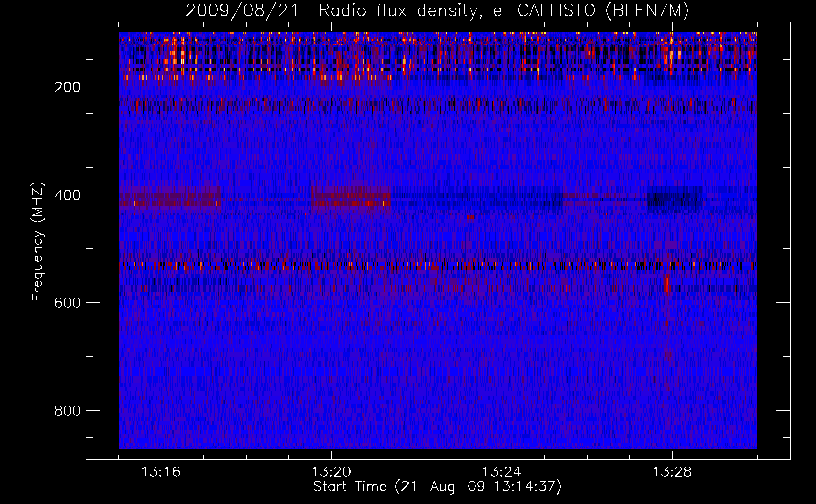Image resolution: width=816 pixels, height=504 pixels.
Task: Click the 'Start Time (21-Aug-09 13:14:37)' label
Action: click(x=437, y=487)
